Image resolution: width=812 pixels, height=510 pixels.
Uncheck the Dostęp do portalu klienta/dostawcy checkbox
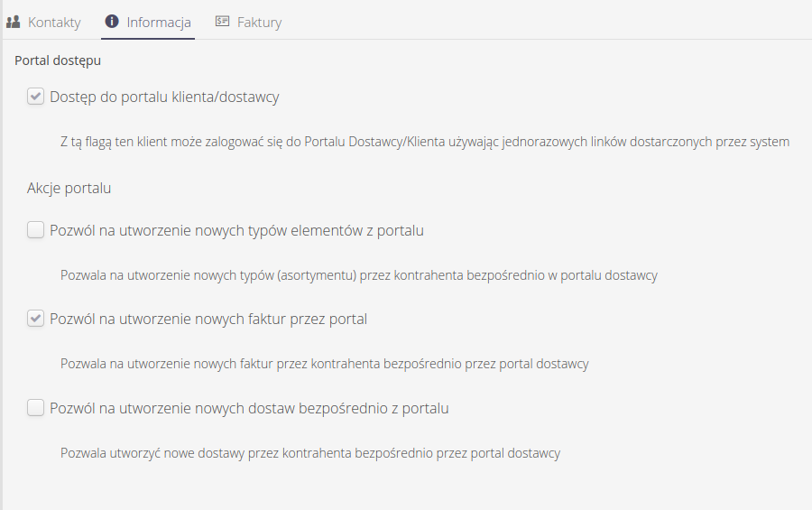pos(36,97)
